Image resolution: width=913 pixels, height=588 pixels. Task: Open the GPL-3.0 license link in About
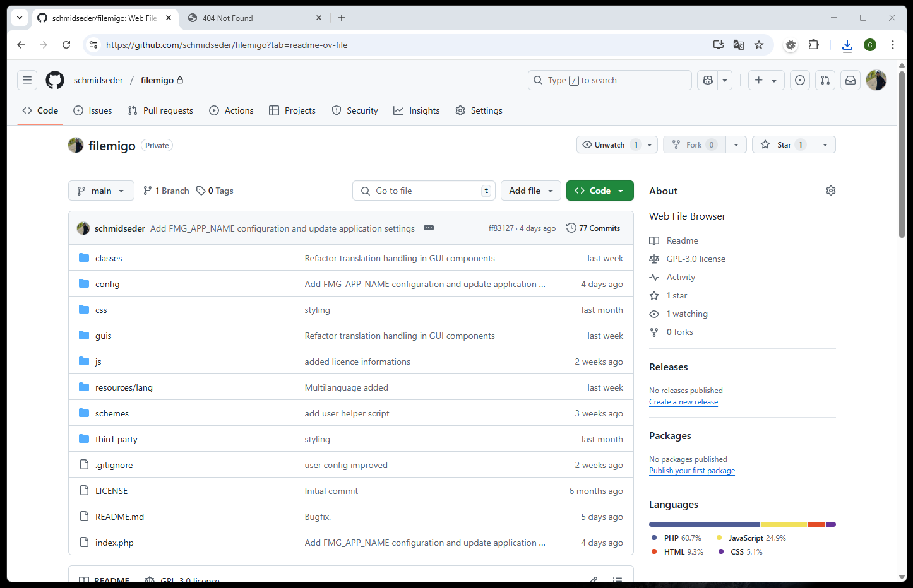click(x=696, y=259)
